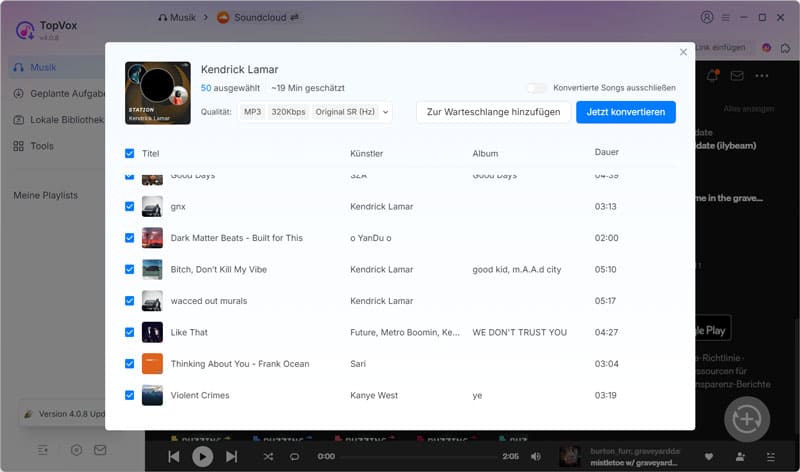This screenshot has height=472, width=800.
Task: Toggle Konvertierte Songs ausschließen switch
Action: pos(536,88)
